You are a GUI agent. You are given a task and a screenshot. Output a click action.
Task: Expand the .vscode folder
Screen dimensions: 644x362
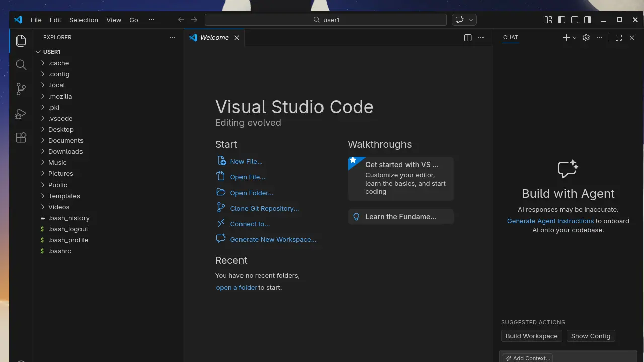[x=61, y=118]
